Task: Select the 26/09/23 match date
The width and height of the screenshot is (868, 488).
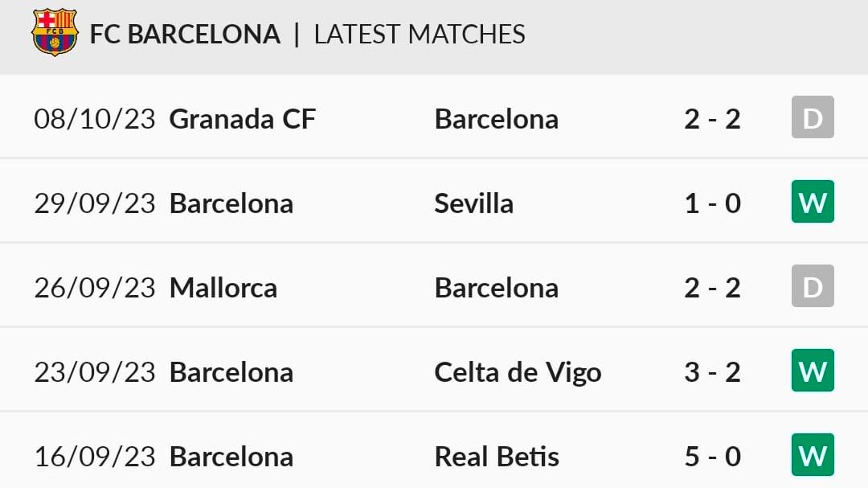Action: pos(95,288)
